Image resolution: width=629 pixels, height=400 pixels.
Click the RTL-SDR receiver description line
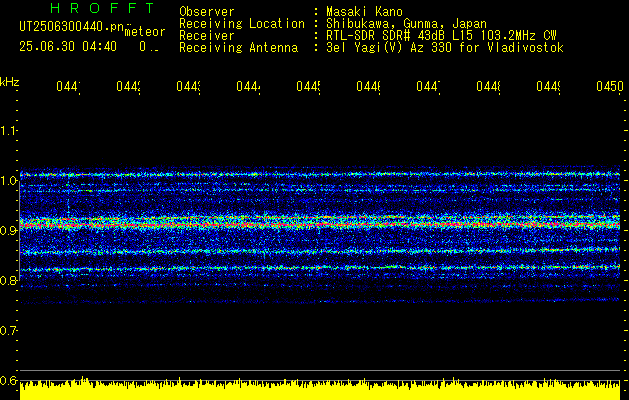pyautogui.click(x=441, y=36)
